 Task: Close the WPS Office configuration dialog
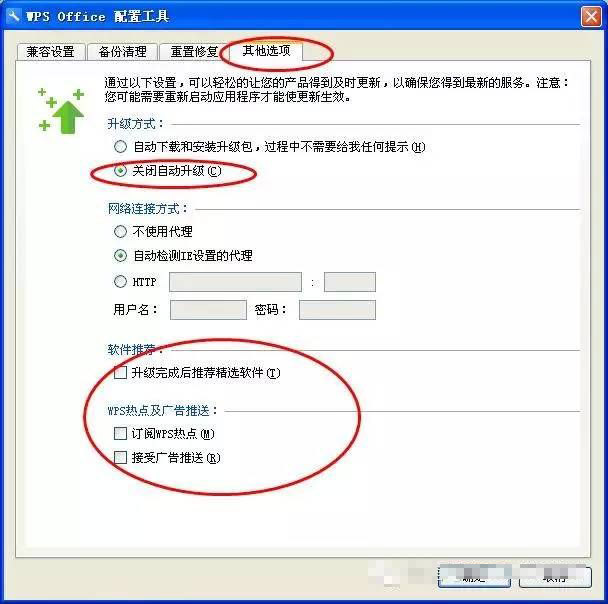click(x=591, y=17)
